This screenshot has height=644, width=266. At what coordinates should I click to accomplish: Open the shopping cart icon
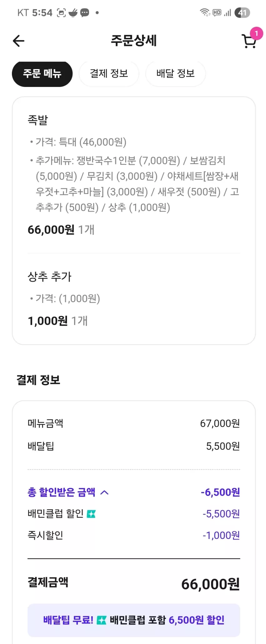tap(249, 41)
